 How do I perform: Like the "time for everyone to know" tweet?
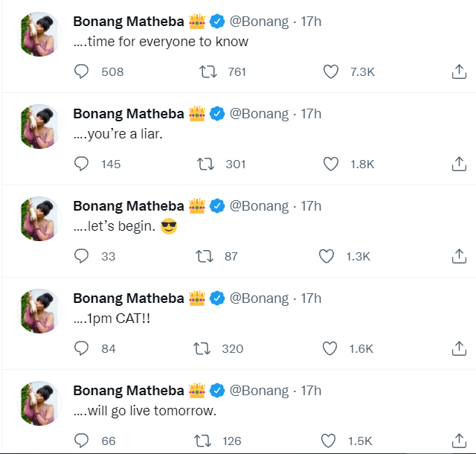(x=331, y=71)
